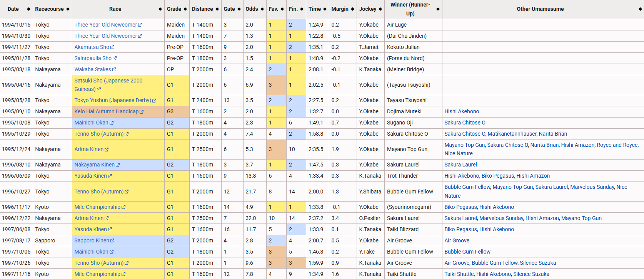Open Taiki Shuttle link in last row
The height and width of the screenshot is (279, 644).
(x=459, y=274)
